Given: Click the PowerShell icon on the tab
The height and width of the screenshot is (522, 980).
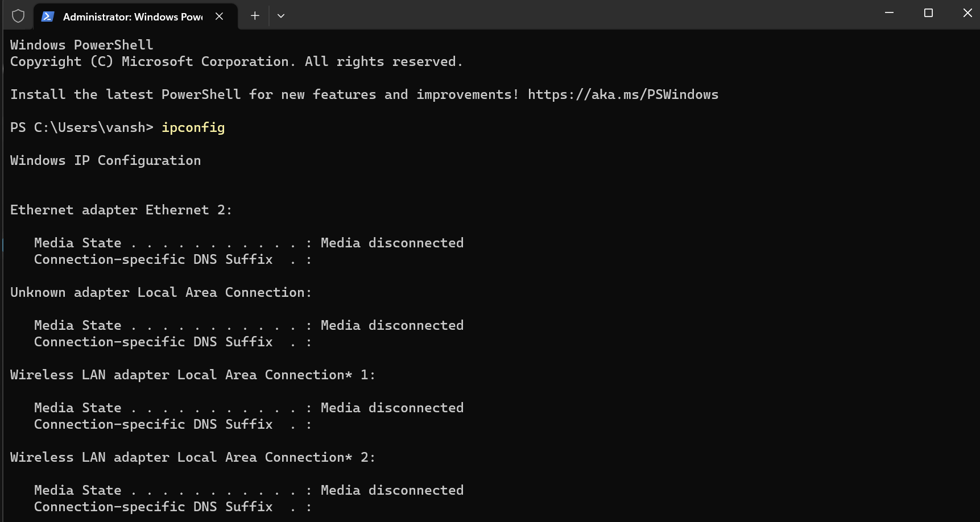Looking at the screenshot, I should [48, 16].
